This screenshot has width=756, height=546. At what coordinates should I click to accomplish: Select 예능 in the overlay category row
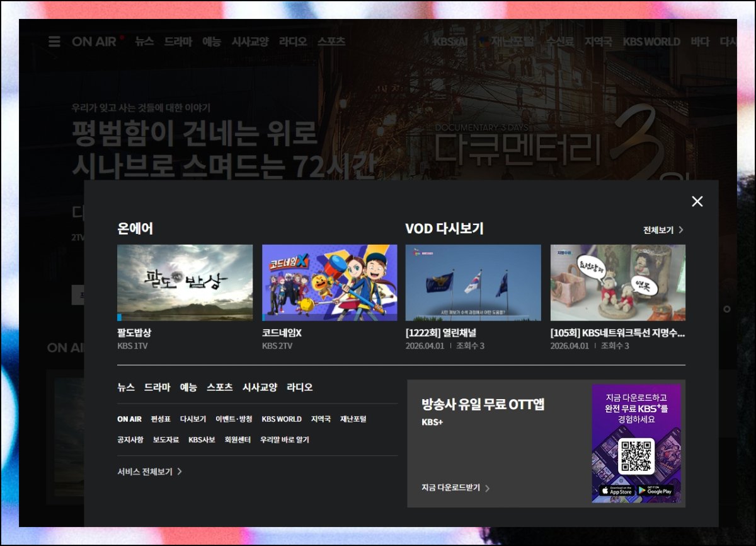[188, 387]
